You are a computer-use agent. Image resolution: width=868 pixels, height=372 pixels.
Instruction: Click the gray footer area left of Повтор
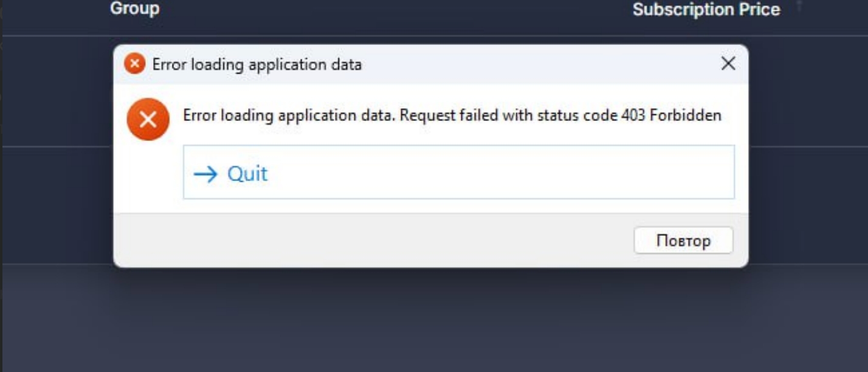click(365, 240)
